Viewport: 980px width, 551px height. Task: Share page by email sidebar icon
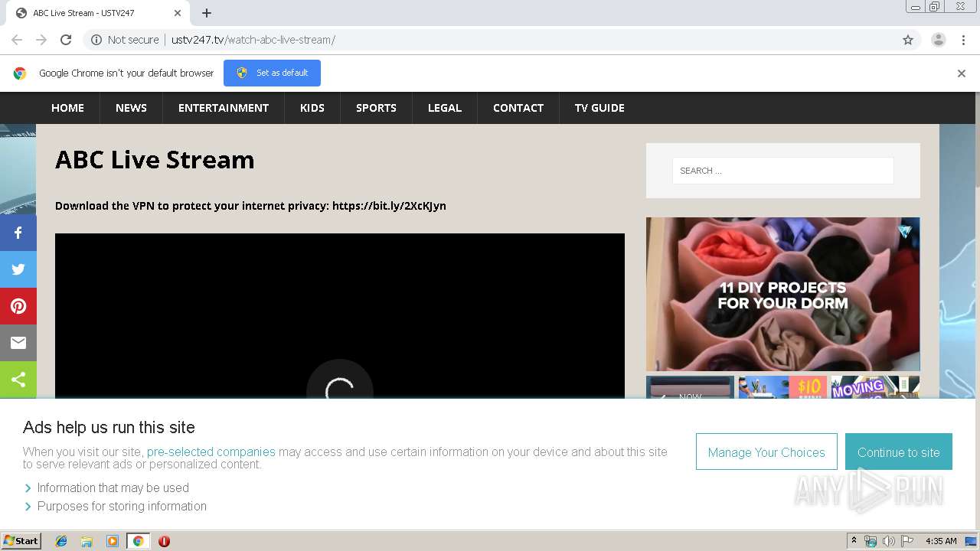click(x=18, y=343)
